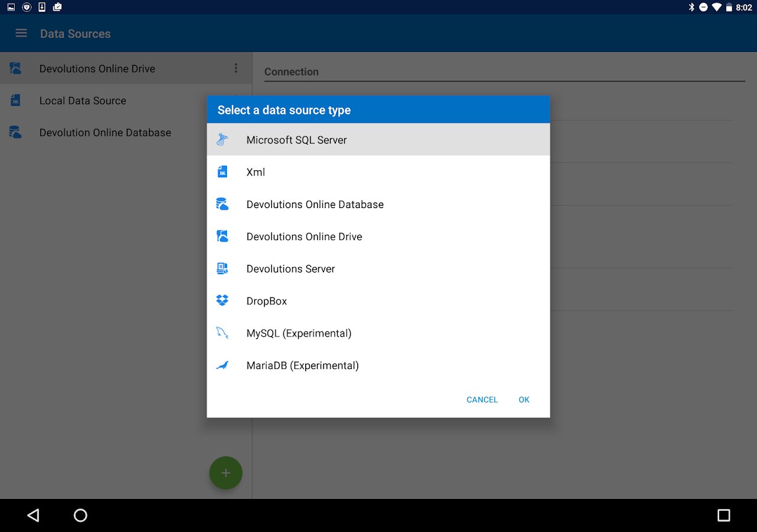Select Xml data source type
The width and height of the screenshot is (757, 532).
click(x=378, y=172)
